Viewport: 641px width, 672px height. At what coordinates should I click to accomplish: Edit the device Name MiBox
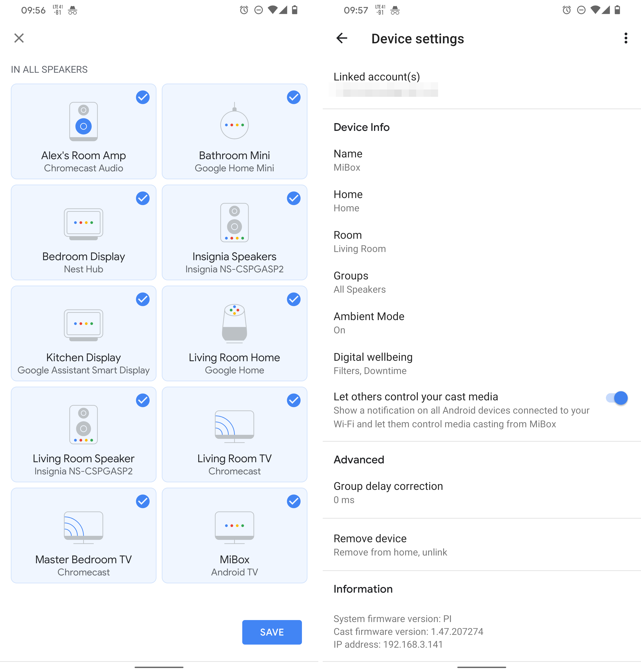482,160
